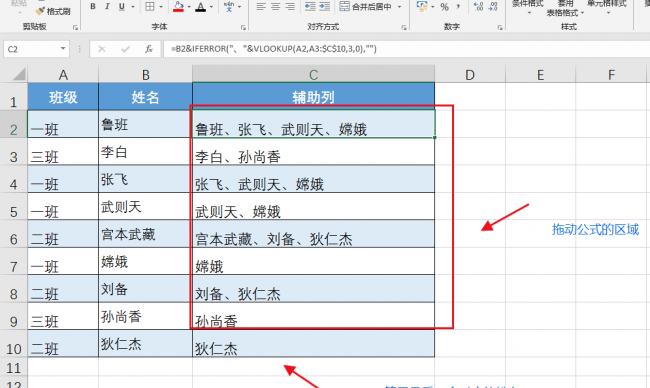Select cell 张飞、武则天、嫦娥
Screen dimensions: 650x388
click(x=313, y=179)
